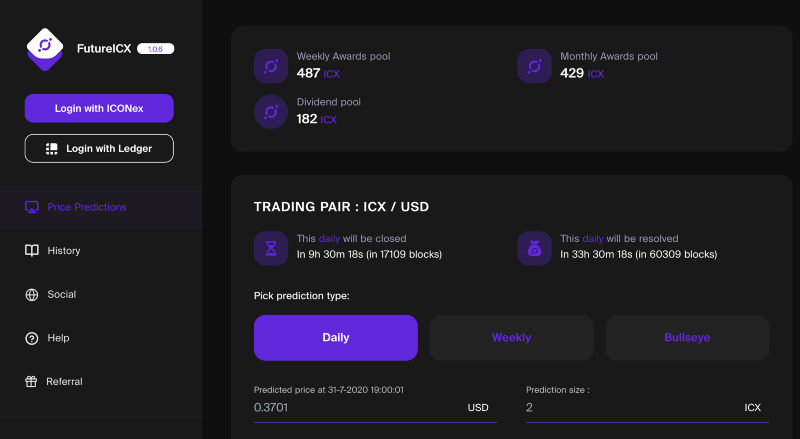Log in with Ledger
This screenshot has width=800, height=439.
99,149
